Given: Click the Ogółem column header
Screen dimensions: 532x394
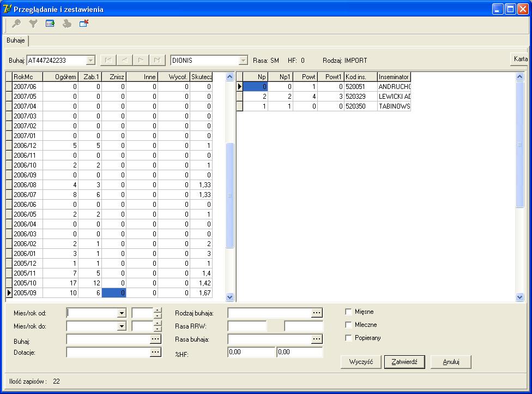Looking at the screenshot, I should [61, 77].
